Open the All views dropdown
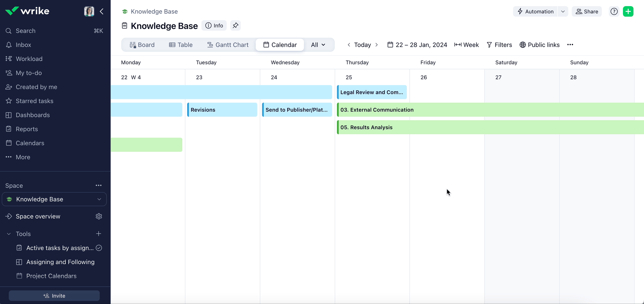This screenshot has width=644, height=304. click(318, 45)
